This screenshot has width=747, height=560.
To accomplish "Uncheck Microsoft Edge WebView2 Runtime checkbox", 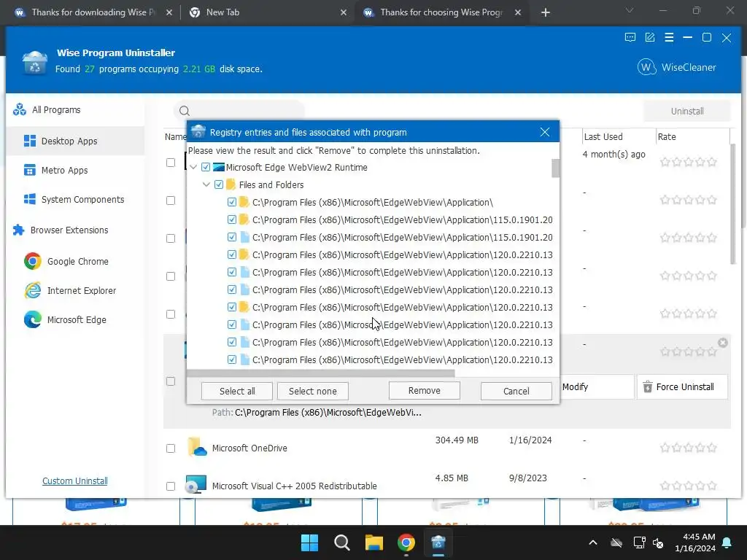I will [x=206, y=167].
